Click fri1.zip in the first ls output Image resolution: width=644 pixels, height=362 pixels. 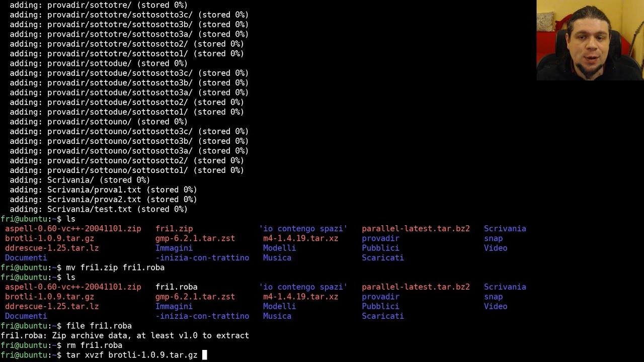click(174, 229)
